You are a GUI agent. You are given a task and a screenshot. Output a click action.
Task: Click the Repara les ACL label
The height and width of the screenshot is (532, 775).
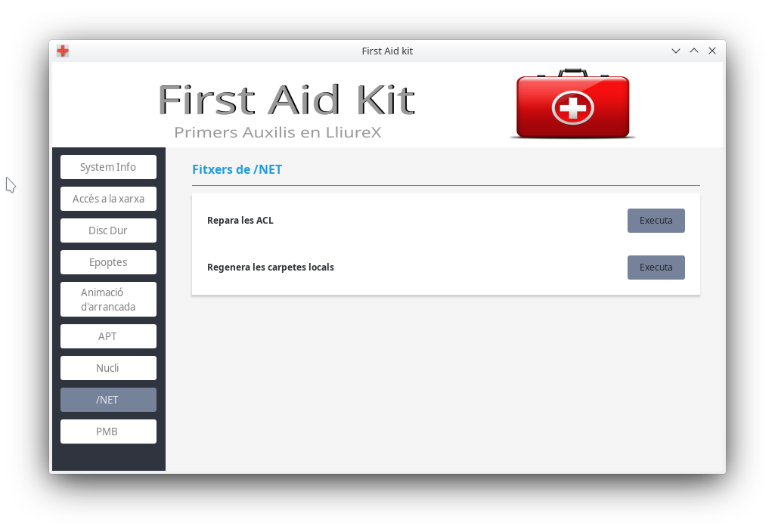coord(240,221)
